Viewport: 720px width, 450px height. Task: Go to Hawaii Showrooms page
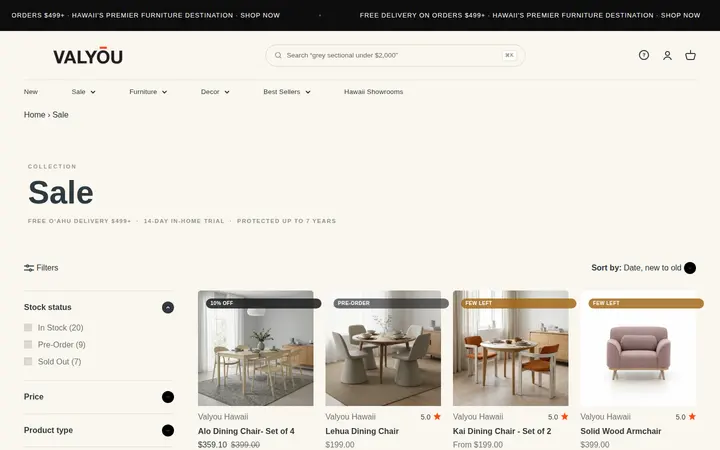373,92
